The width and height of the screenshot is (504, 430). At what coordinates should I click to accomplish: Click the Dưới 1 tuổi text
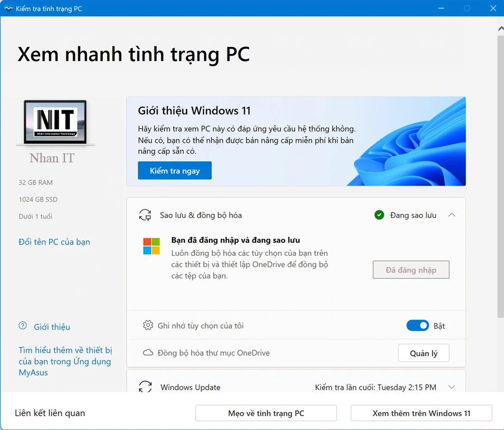coord(35,216)
